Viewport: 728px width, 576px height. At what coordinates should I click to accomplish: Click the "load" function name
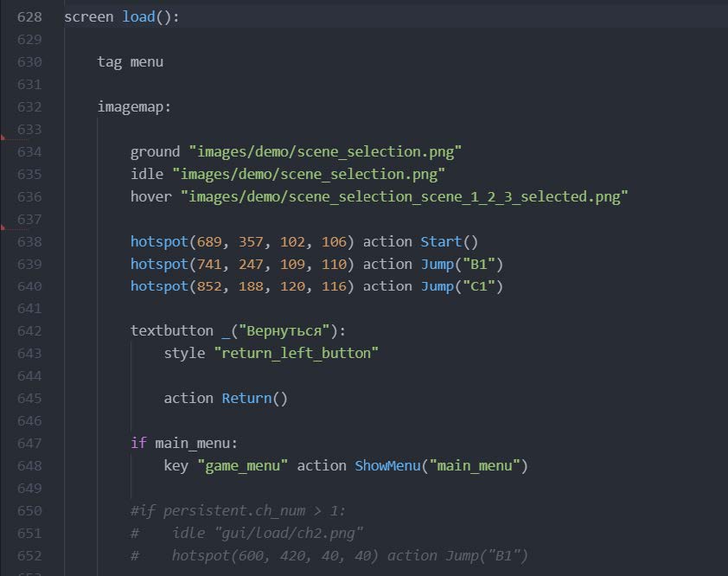pos(138,17)
